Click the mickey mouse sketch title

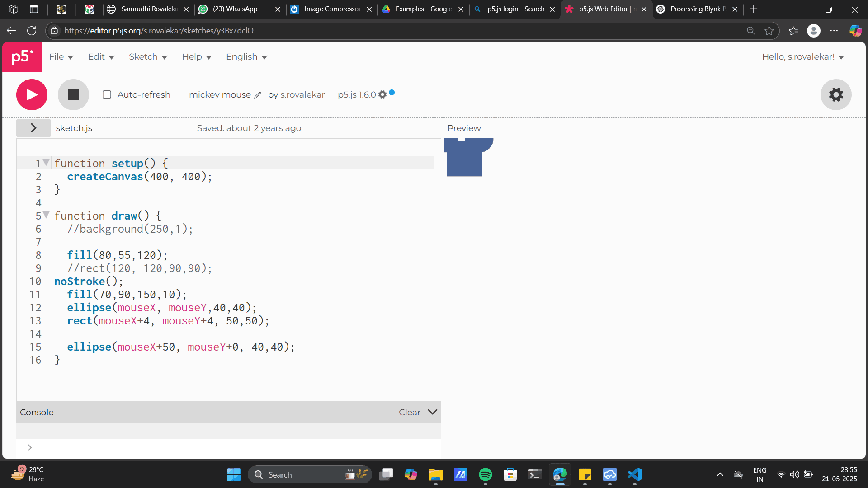[x=220, y=95]
